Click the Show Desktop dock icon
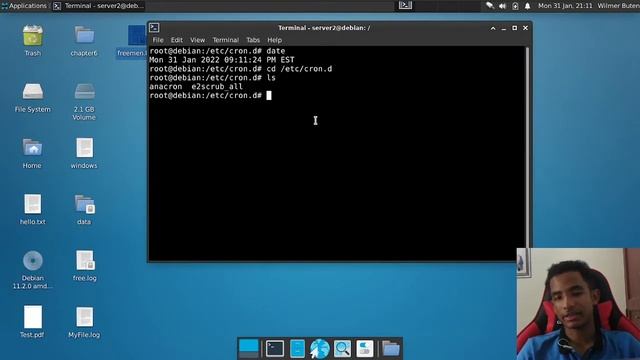Viewport: 640px width, 360px height. pyautogui.click(x=249, y=348)
